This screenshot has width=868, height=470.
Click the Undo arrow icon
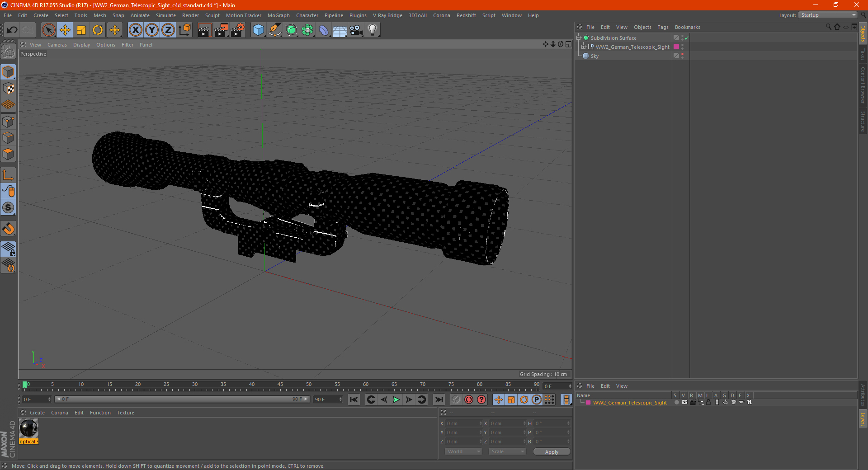click(12, 30)
